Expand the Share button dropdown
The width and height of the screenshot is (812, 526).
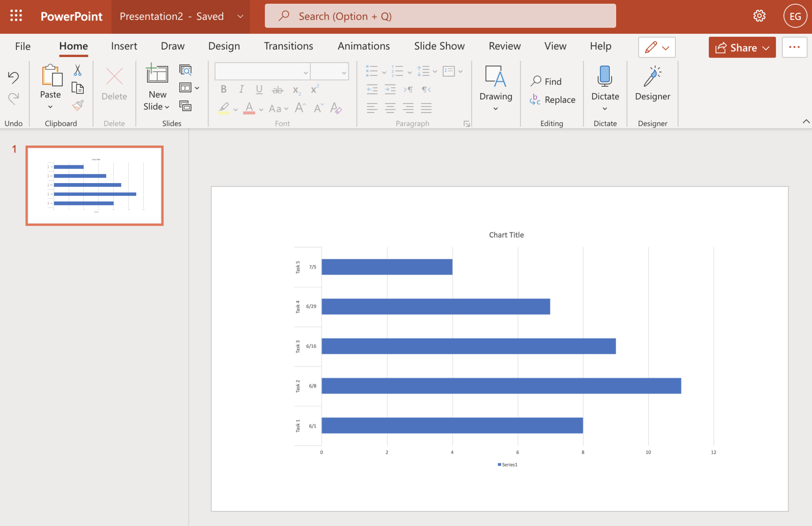(x=766, y=48)
